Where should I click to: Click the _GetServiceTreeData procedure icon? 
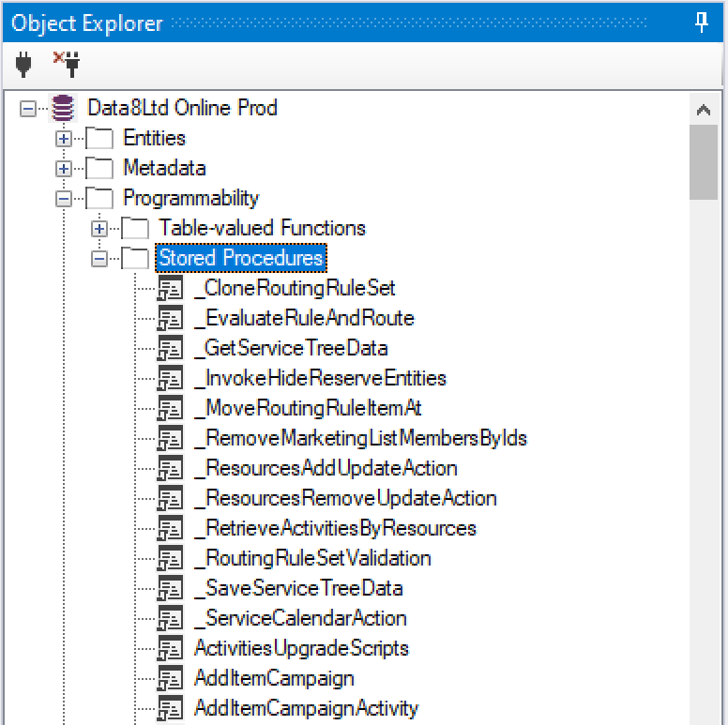tap(170, 349)
